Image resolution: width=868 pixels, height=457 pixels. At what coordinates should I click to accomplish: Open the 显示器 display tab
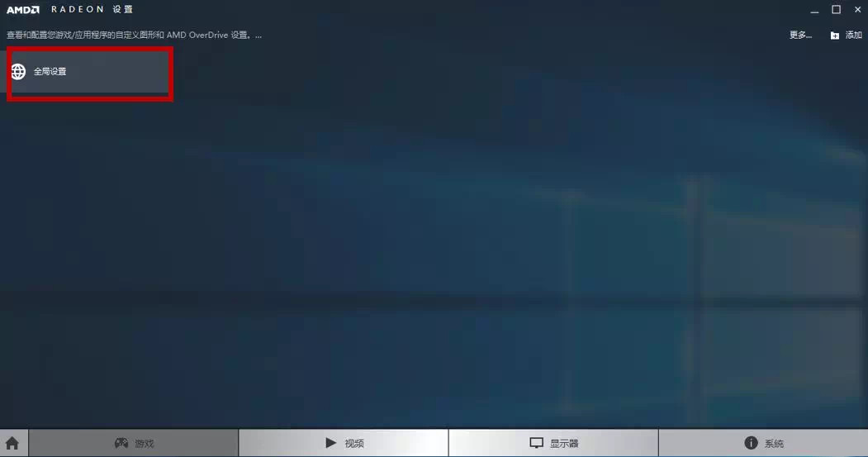(x=553, y=443)
